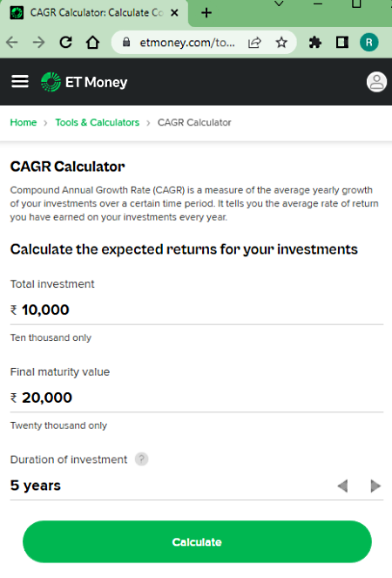The image size is (392, 578).
Task: Share this page using the share icon
Action: 254,43
